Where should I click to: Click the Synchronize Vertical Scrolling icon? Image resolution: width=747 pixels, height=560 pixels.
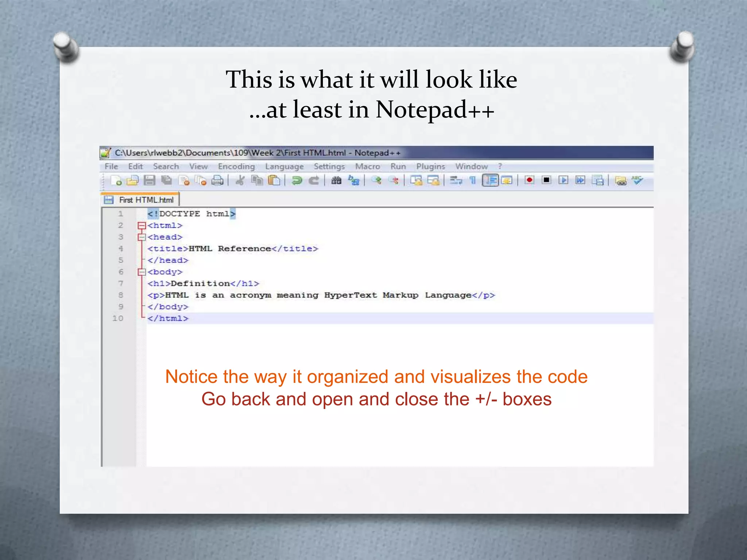click(x=416, y=180)
